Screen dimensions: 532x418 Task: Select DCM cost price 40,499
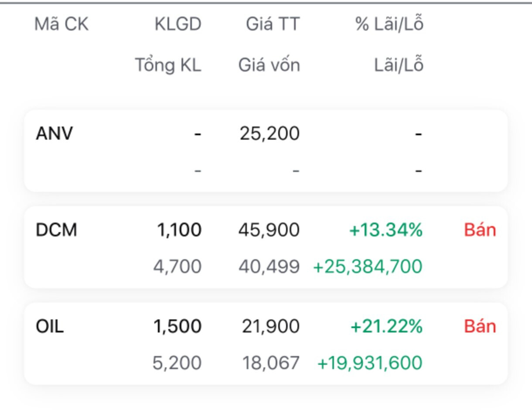coord(269,267)
